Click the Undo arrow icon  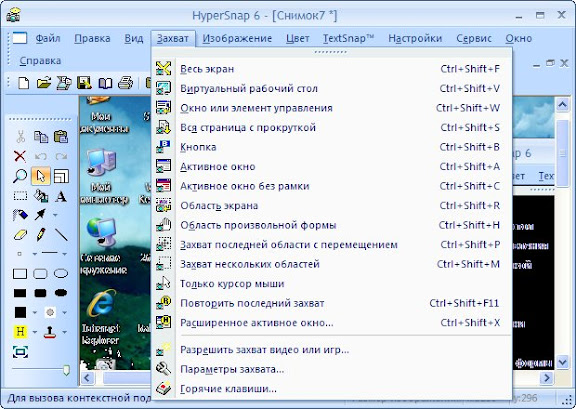pyautogui.click(x=40, y=157)
